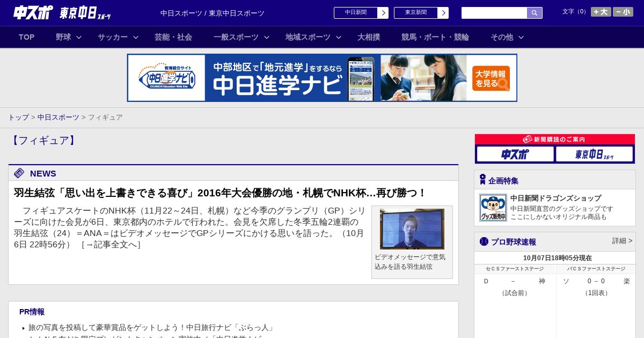The image size is (644, 338).
Task: Open 羽生結弦 video message thumbnail
Action: [412, 229]
